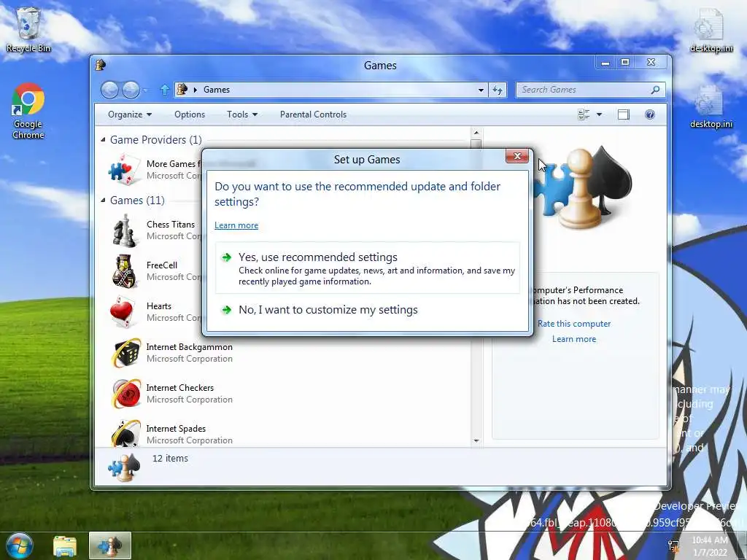Click Learn more under Rate this computer
The image size is (747, 560).
(574, 339)
